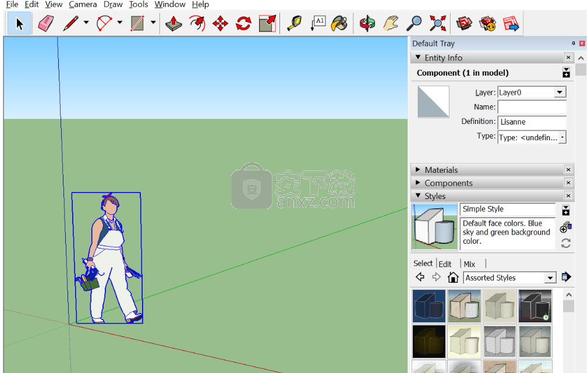Select the Zoom Extents tool
Viewport: 588px width, 373px height.
pyautogui.click(x=438, y=23)
